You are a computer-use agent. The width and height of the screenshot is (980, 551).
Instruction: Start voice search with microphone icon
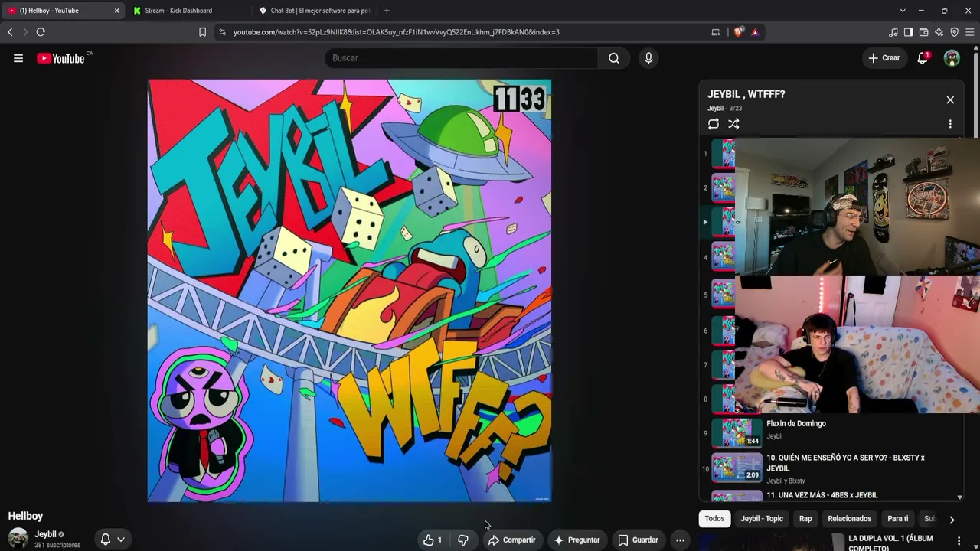pyautogui.click(x=648, y=58)
